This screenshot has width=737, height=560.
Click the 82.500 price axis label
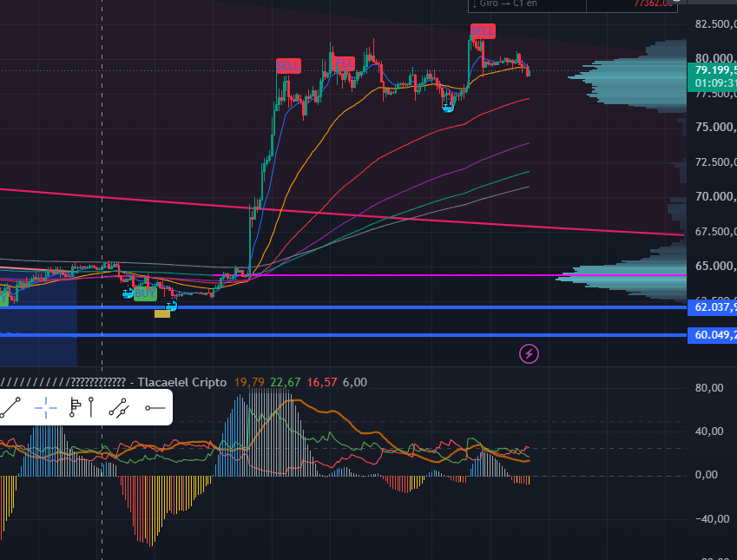point(715,24)
